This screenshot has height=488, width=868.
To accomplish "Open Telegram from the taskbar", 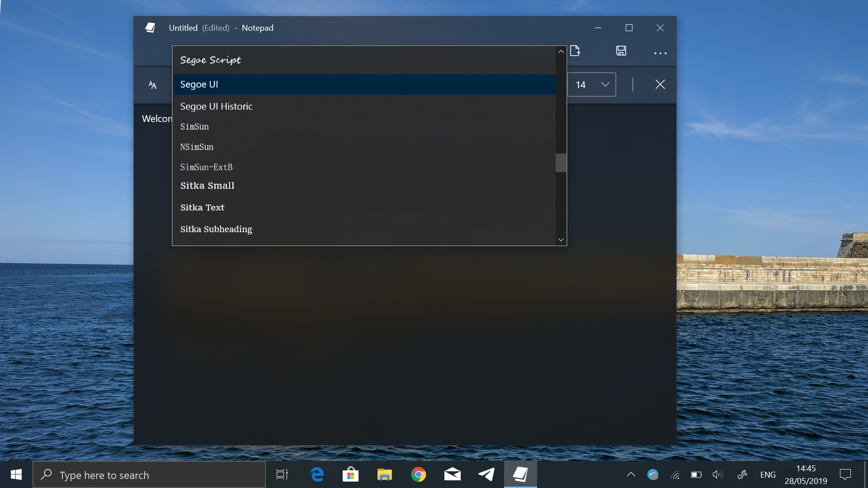I will click(486, 474).
